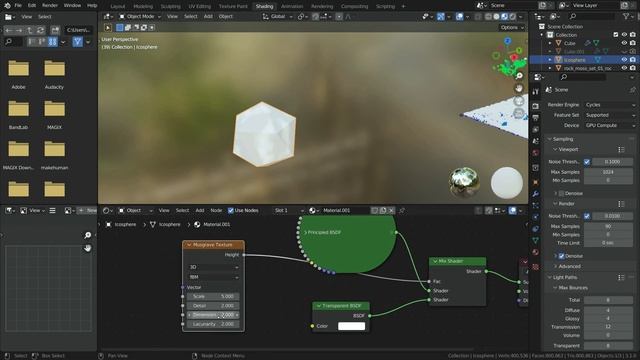Open Feature Set Supported dropdown
This screenshot has height=360, width=640.
pyautogui.click(x=610, y=115)
